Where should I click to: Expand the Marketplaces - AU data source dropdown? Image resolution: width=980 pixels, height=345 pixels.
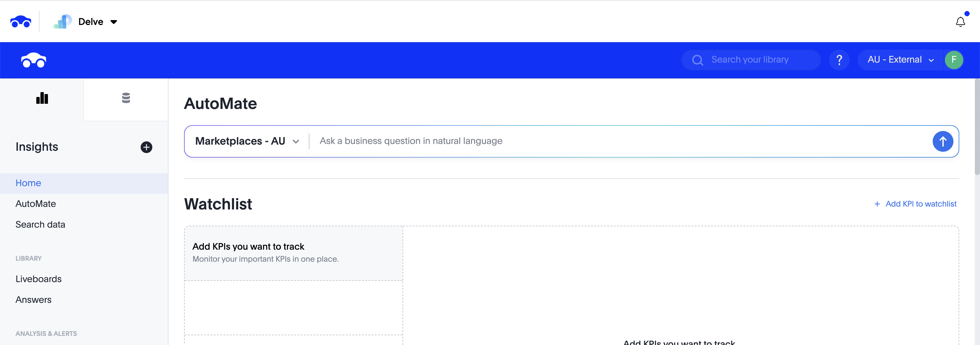point(247,141)
